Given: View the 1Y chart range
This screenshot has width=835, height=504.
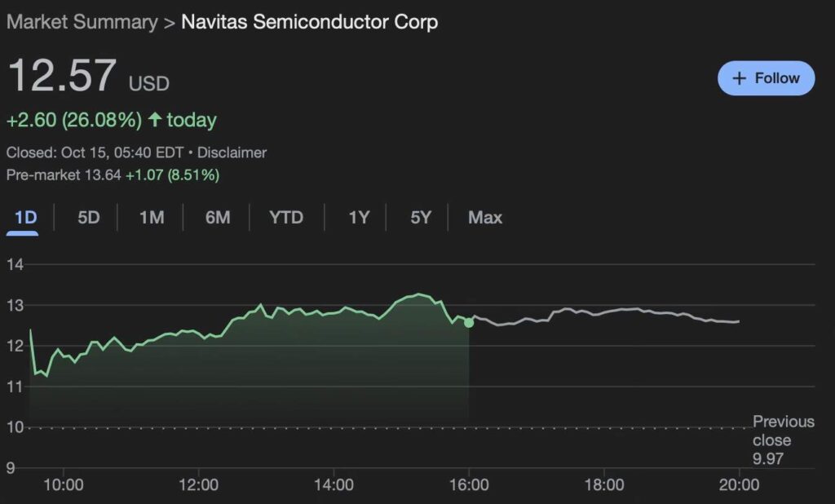Looking at the screenshot, I should (359, 218).
